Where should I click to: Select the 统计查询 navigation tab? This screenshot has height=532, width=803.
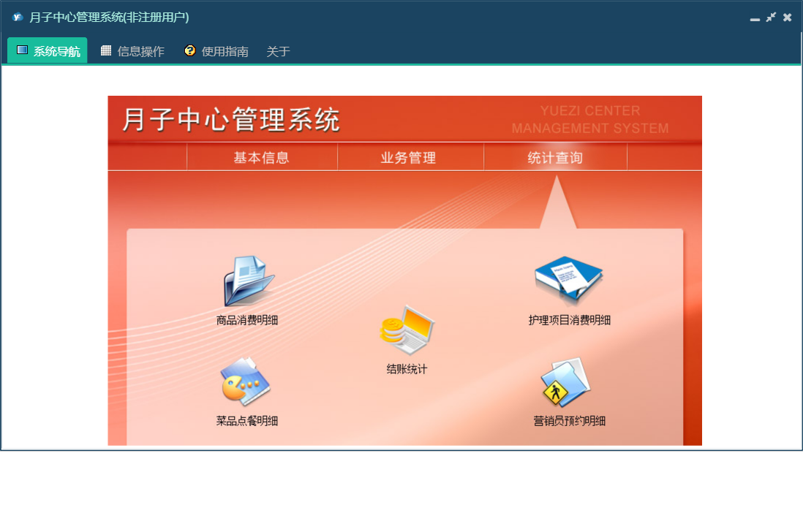[555, 158]
